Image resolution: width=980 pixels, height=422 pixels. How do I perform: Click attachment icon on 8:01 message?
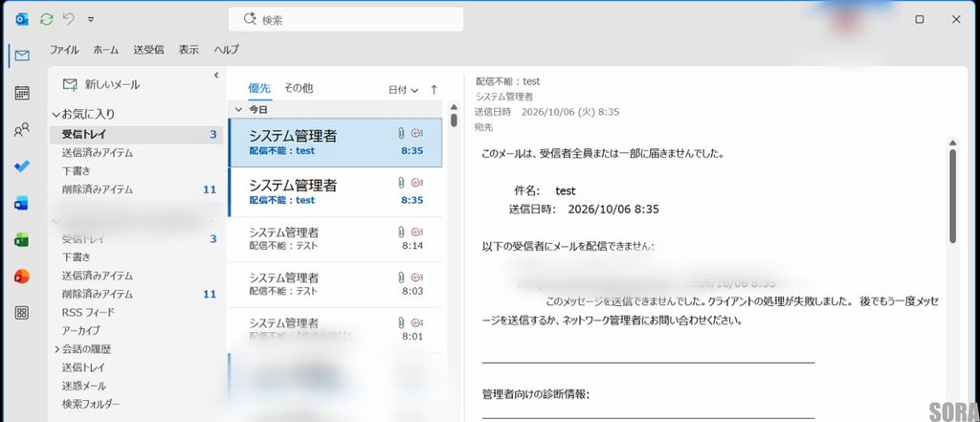coord(401,322)
